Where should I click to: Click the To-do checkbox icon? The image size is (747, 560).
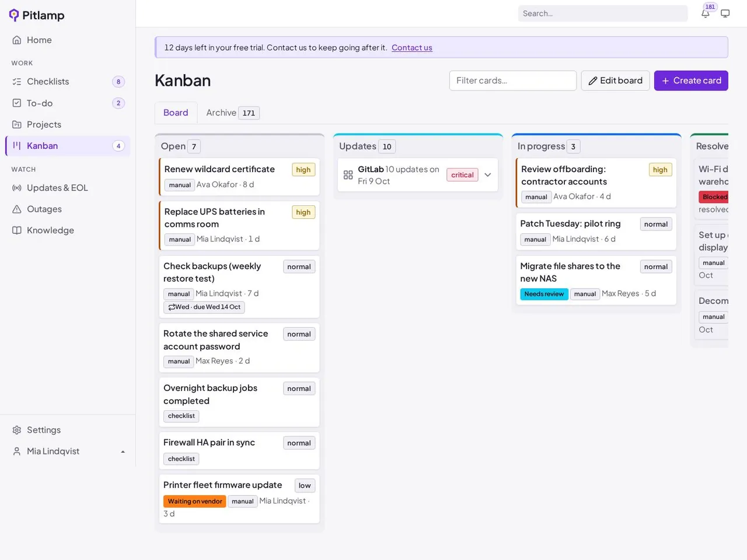tap(17, 103)
